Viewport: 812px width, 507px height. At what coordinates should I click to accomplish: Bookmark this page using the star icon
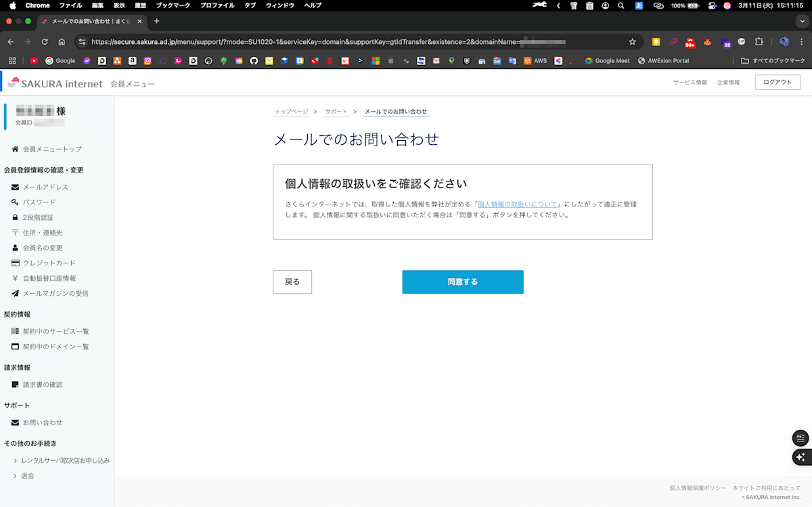pos(632,41)
